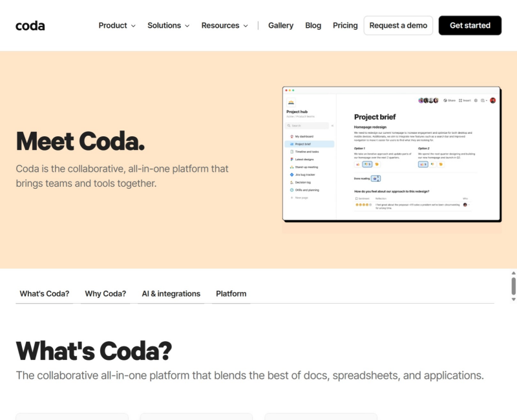Click the page's vertical scrollbar thumb
The image size is (517, 420).
(x=513, y=285)
